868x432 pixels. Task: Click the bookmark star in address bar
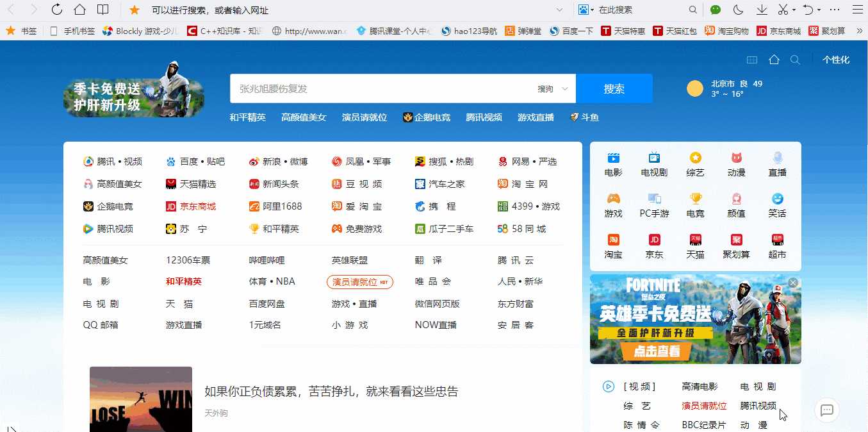pos(135,10)
